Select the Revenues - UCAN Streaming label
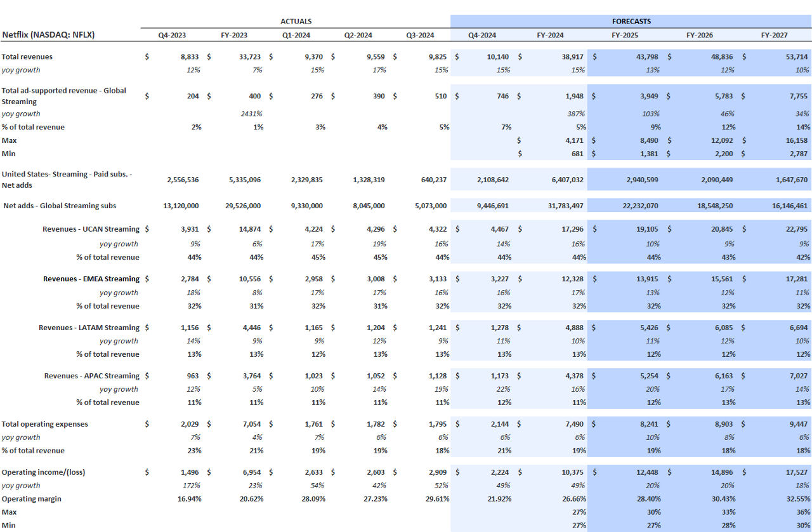 point(91,229)
